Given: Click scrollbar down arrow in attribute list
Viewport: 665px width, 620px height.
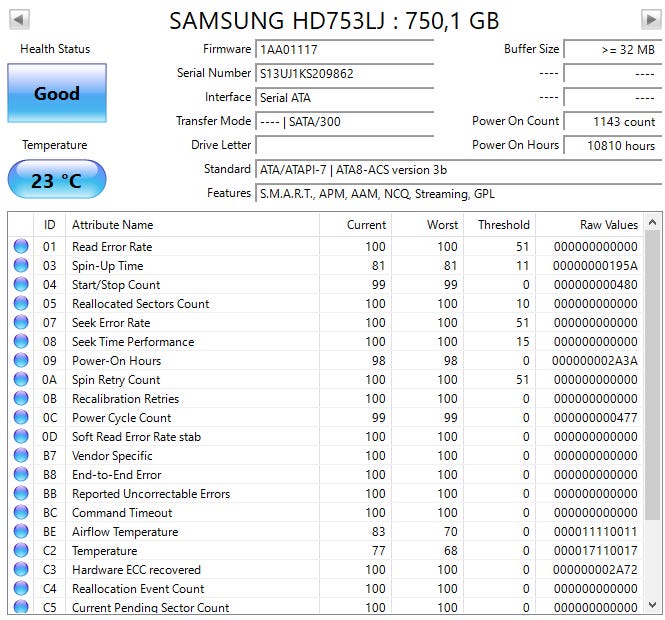Looking at the screenshot, I should coord(653,605).
